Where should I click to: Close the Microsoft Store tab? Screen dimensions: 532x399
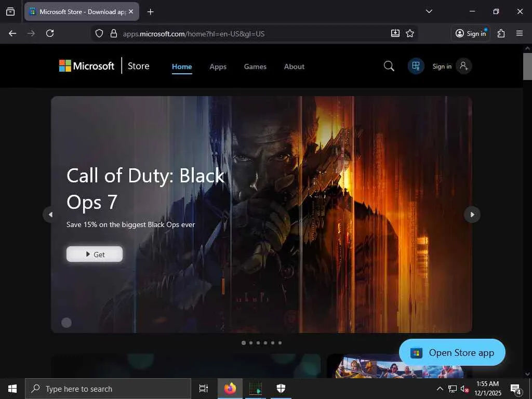pyautogui.click(x=131, y=11)
